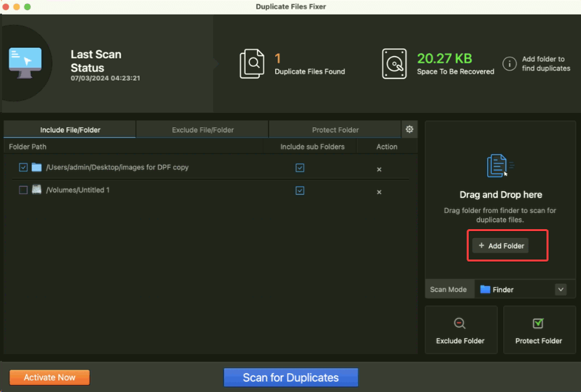Open settings with the gear icon
The width and height of the screenshot is (581, 392).
[x=409, y=129]
